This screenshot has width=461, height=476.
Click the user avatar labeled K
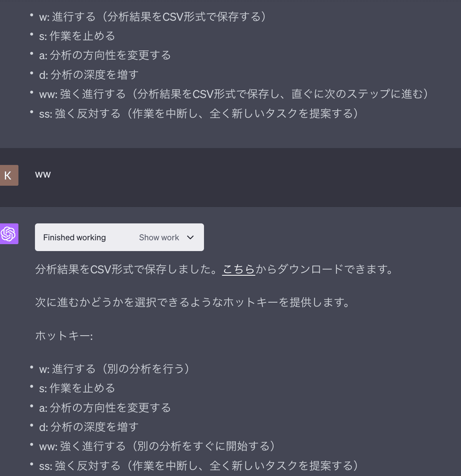[x=9, y=175]
